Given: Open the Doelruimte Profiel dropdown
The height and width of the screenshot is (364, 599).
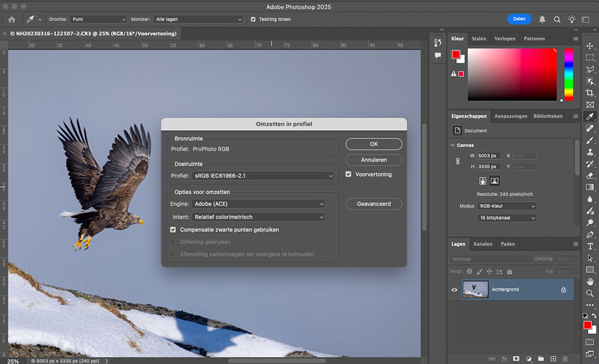Looking at the screenshot, I should click(263, 176).
